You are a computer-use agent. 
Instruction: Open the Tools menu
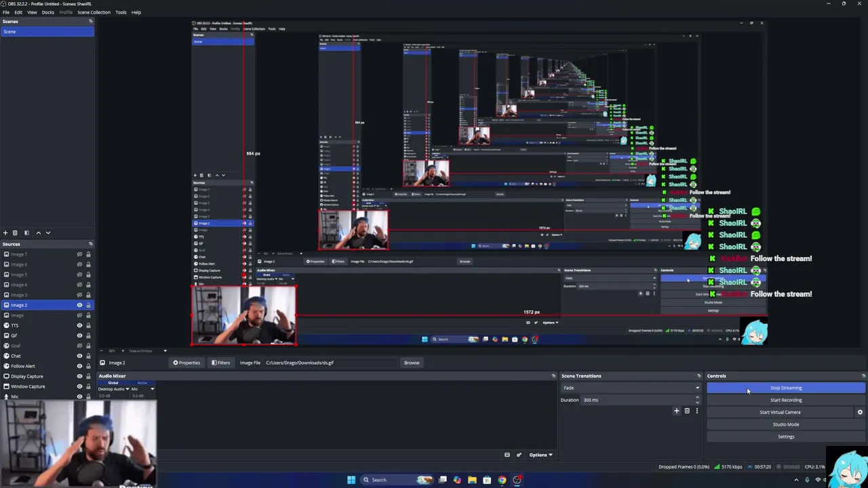(x=121, y=12)
